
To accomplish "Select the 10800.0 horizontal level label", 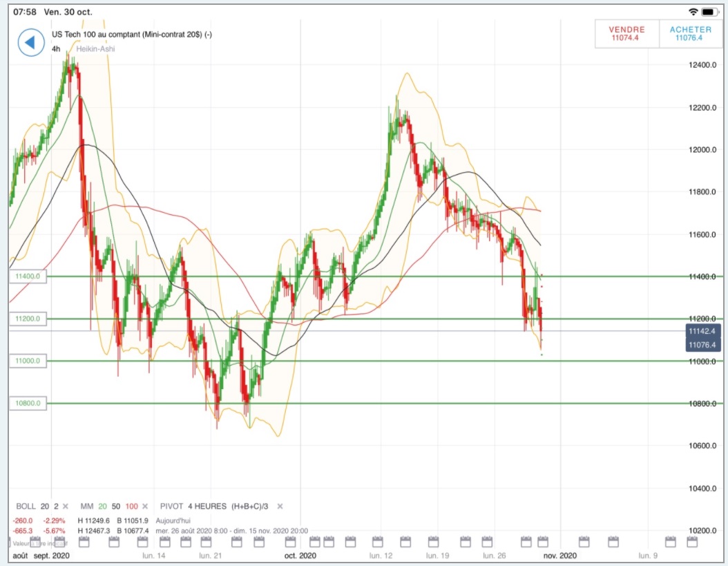I will [x=28, y=404].
